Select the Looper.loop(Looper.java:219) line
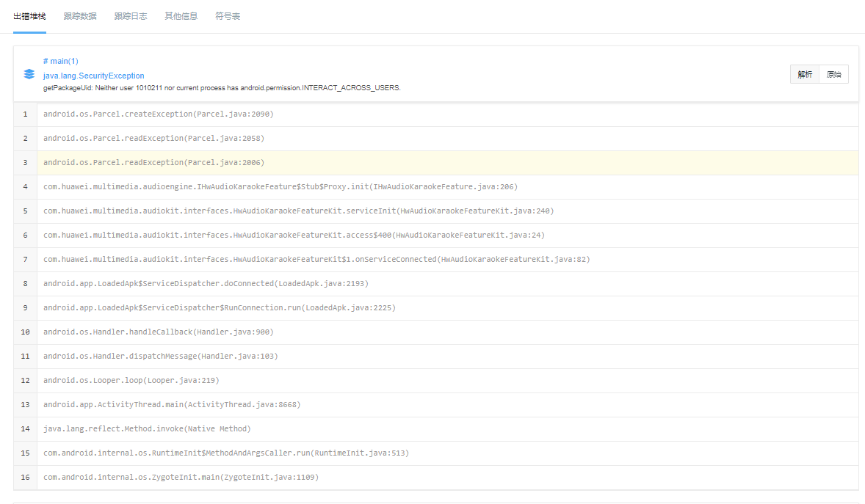The image size is (865, 504). pyautogui.click(x=447, y=381)
